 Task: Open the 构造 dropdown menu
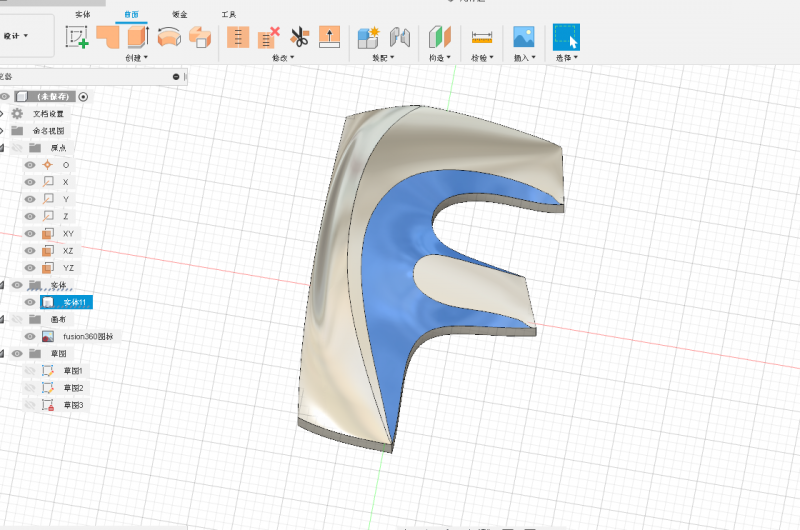click(x=440, y=58)
